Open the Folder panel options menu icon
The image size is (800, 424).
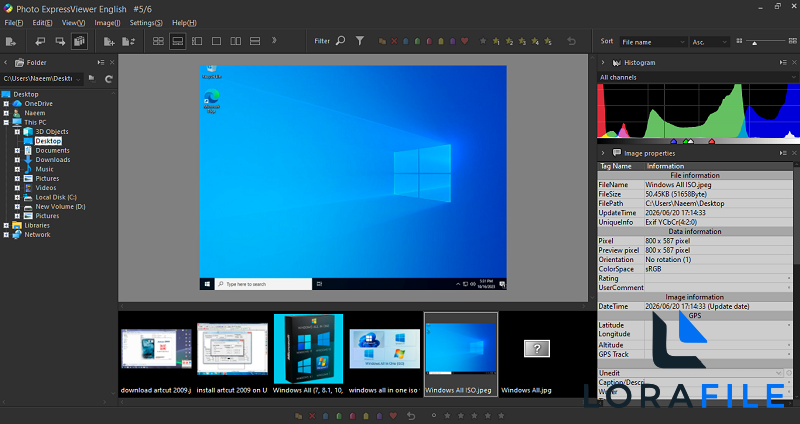coord(101,62)
